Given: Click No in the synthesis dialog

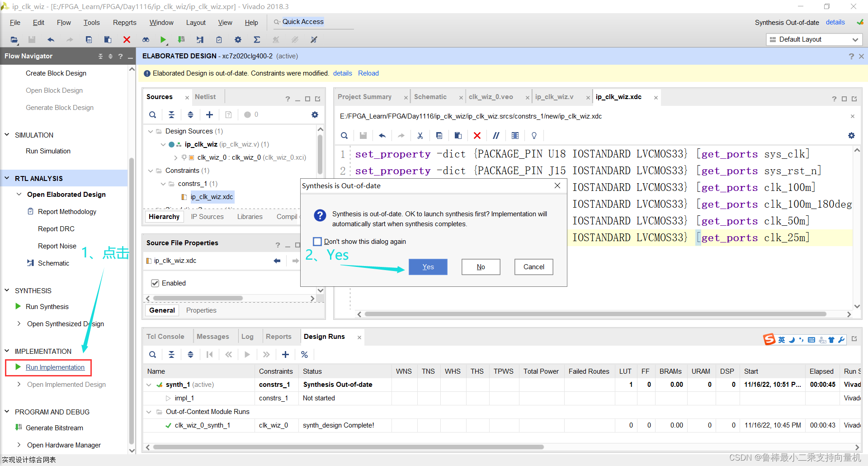Looking at the screenshot, I should coord(481,267).
